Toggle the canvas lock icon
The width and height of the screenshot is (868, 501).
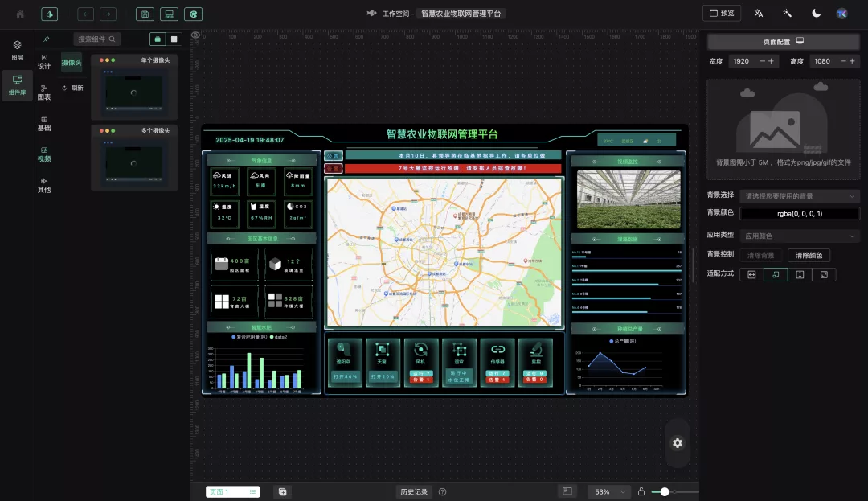[641, 491]
